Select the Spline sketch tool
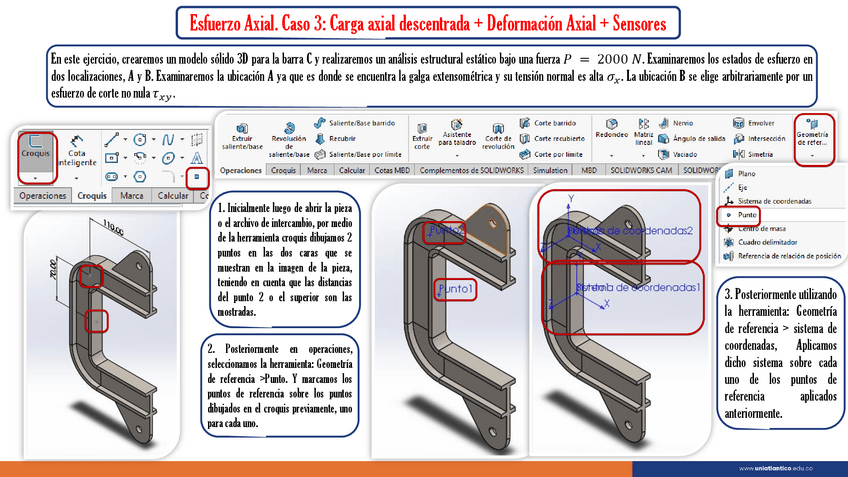 [168, 140]
